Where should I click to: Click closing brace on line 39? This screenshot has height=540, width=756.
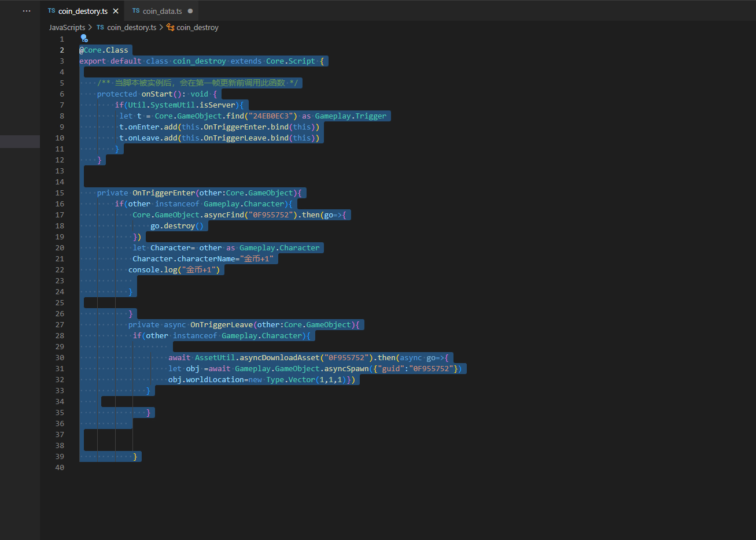click(x=135, y=456)
